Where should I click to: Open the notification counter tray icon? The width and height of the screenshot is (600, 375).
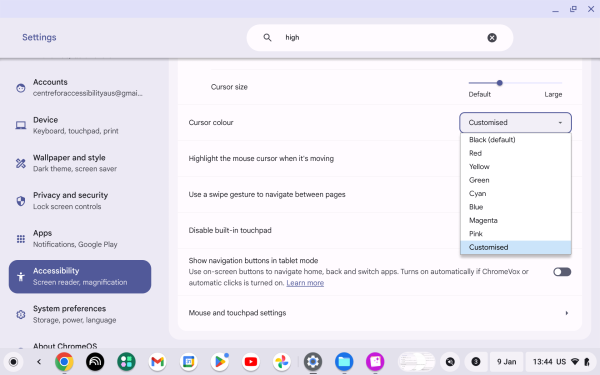coord(476,362)
